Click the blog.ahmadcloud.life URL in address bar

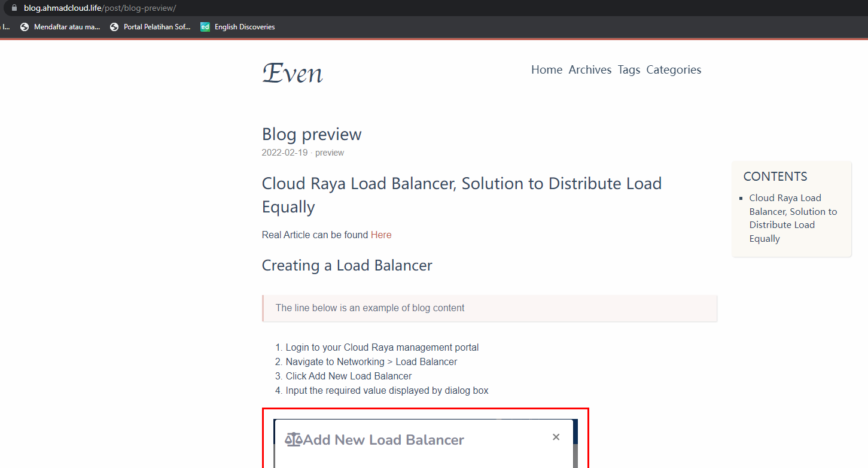100,8
